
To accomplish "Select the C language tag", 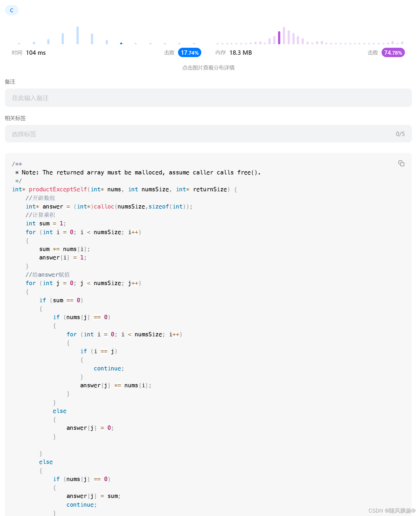I will click(x=12, y=10).
